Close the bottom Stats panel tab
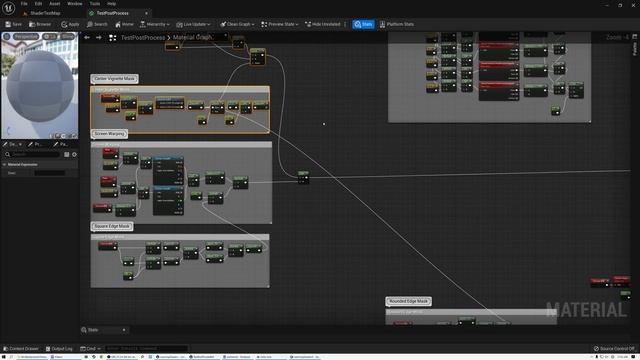This screenshot has height=360, width=640. coord(124,330)
